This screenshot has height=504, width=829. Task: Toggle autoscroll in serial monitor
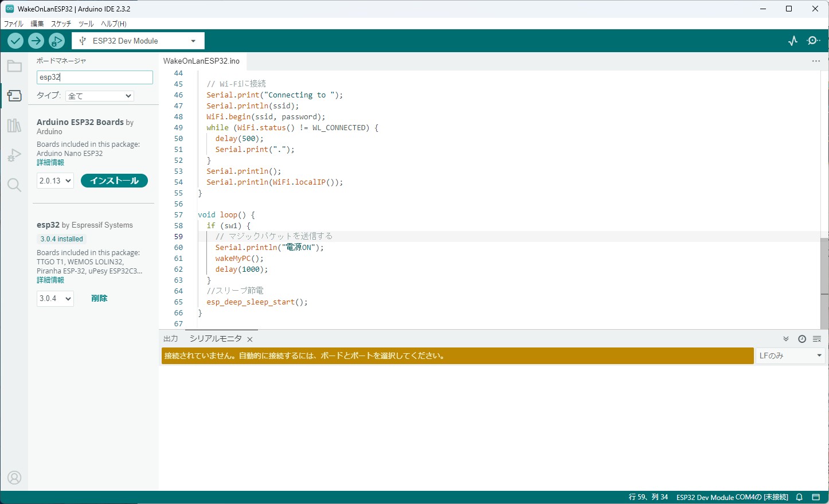[x=786, y=339]
